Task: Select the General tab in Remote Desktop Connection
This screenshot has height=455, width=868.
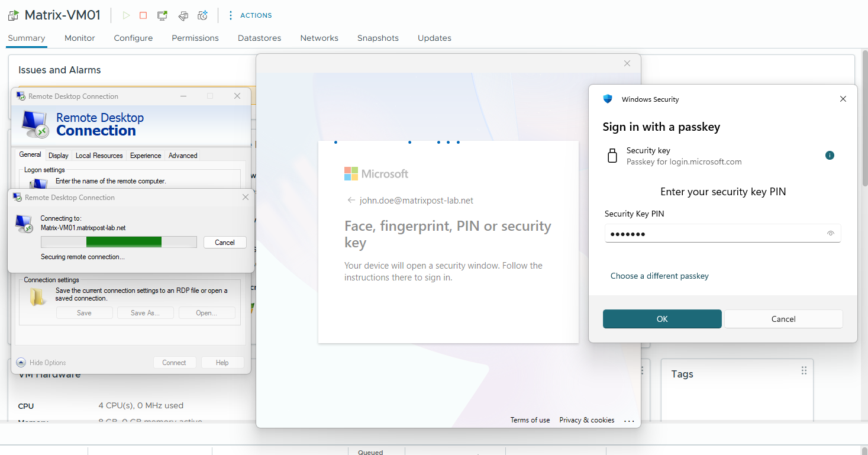Action: pos(30,155)
